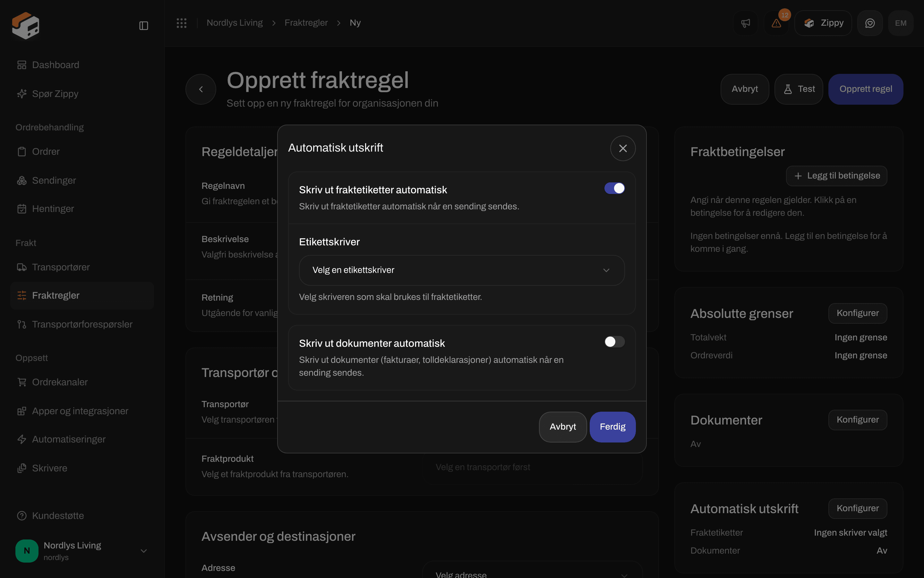Viewport: 924px width, 578px height.
Task: Click the Transportørforespørsler pull request icon
Action: click(x=22, y=325)
